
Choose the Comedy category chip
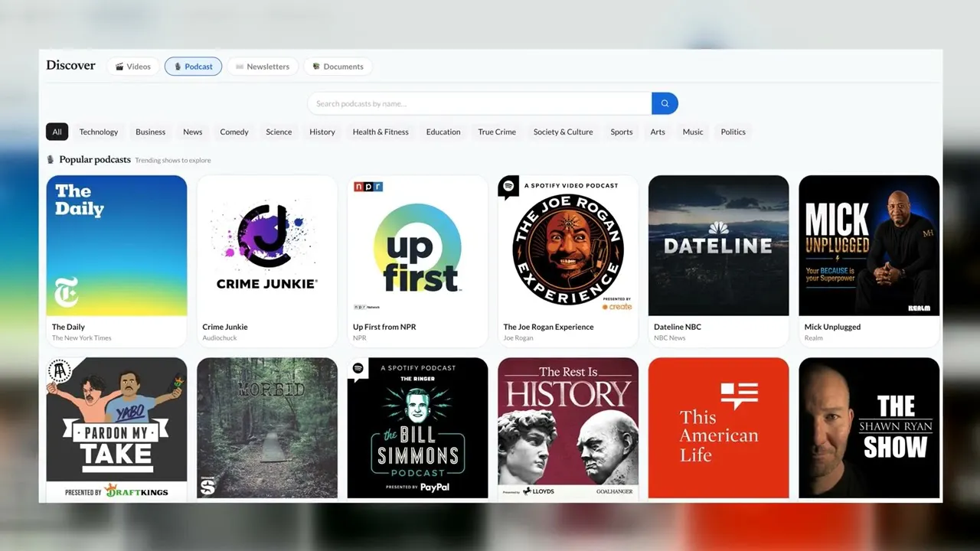(x=234, y=132)
